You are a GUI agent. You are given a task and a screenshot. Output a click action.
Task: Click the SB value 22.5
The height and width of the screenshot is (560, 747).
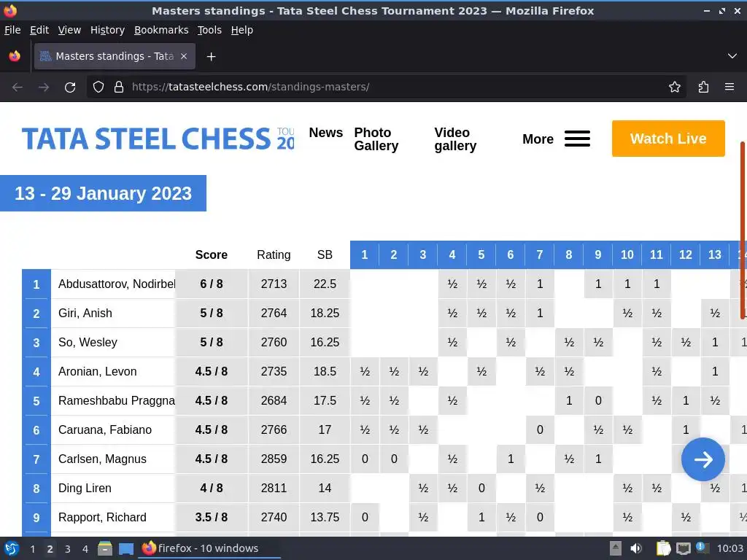[325, 284]
